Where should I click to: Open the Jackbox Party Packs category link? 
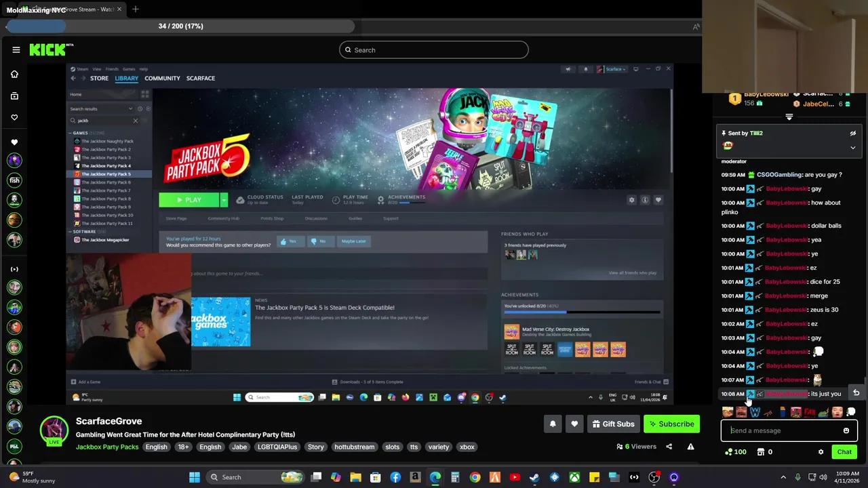point(107,447)
